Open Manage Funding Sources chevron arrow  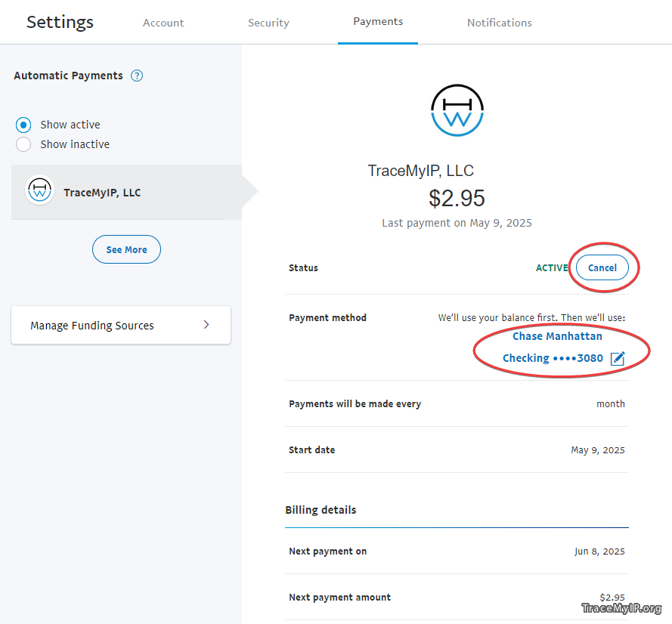click(206, 325)
